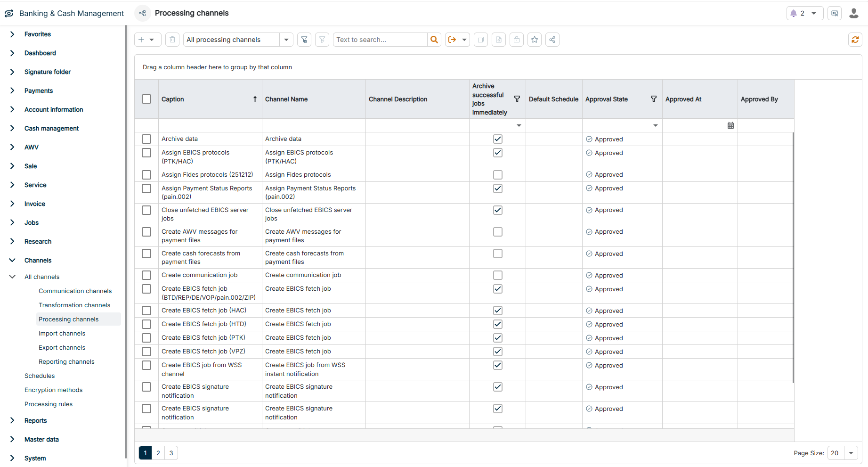Open Processing rules in sidebar
Viewport: 868px width, 467px height.
point(49,404)
